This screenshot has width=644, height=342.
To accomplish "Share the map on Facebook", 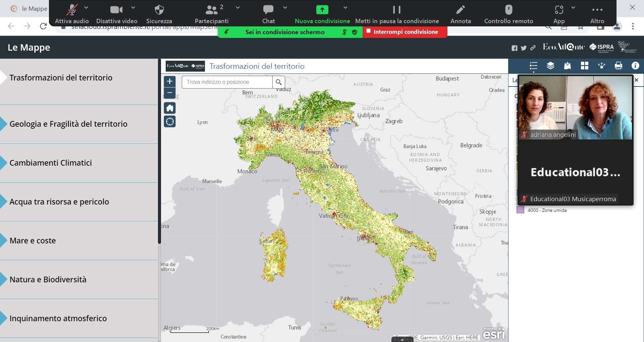I will click(x=514, y=48).
